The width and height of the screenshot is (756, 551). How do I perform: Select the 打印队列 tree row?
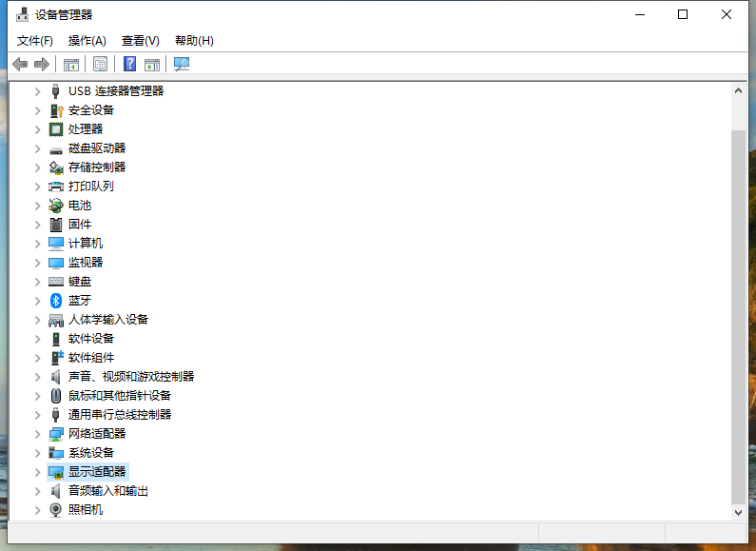[x=91, y=187]
